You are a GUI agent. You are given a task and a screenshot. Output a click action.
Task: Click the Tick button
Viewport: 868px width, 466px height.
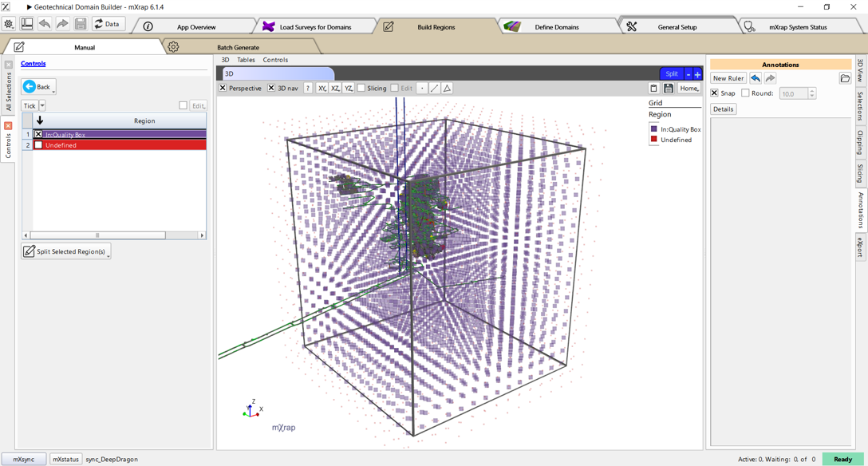point(30,105)
